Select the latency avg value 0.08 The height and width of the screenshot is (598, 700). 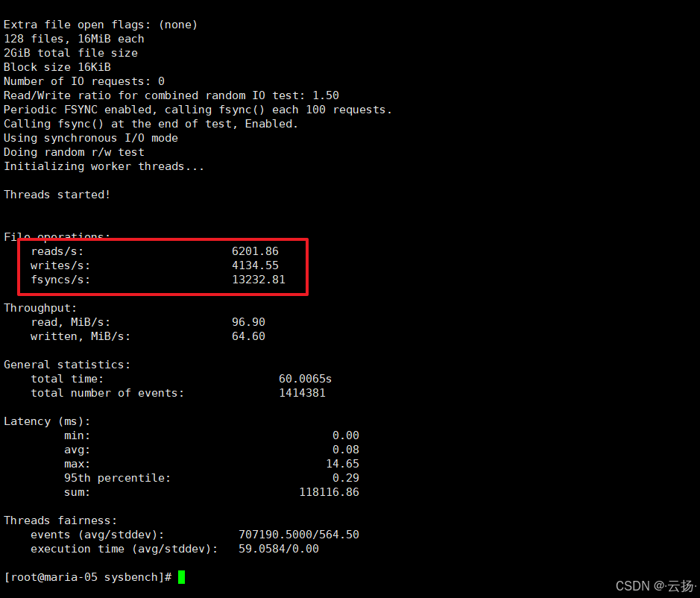coord(346,450)
